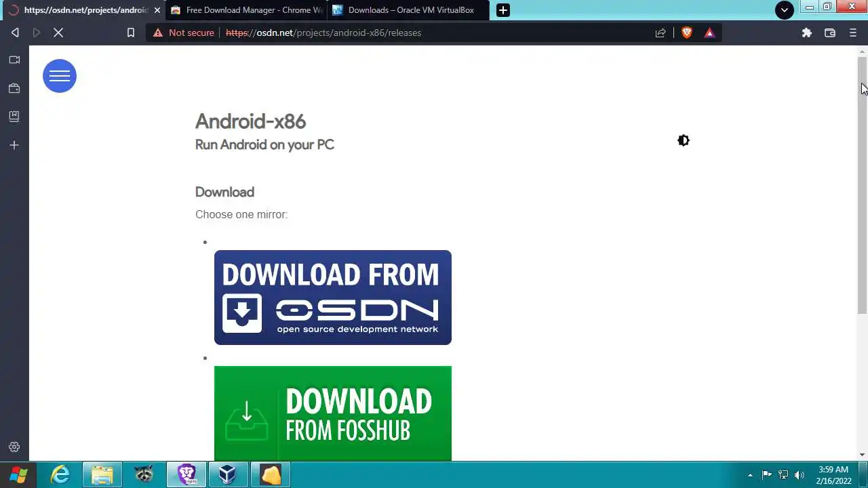Open a new tab with plus button

(503, 10)
